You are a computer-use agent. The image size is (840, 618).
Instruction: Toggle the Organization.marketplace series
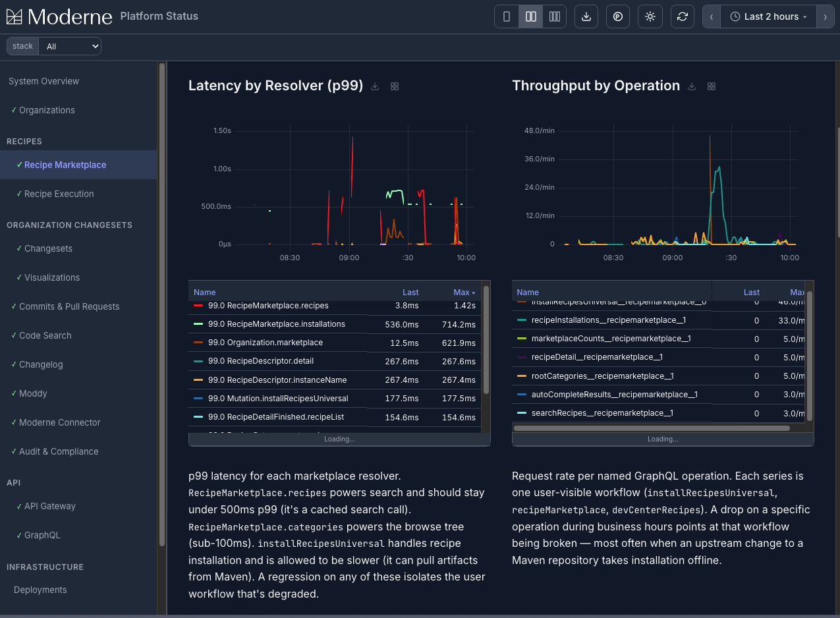(x=266, y=343)
